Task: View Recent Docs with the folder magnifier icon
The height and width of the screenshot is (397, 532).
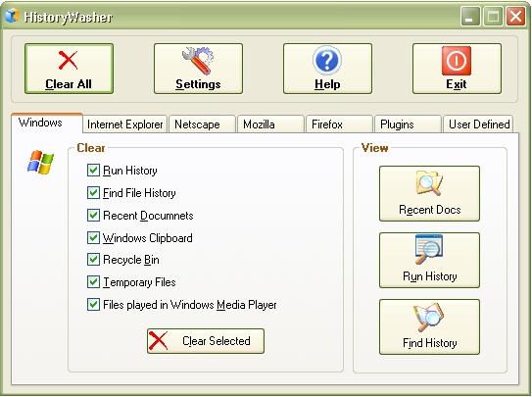Action: [429, 183]
